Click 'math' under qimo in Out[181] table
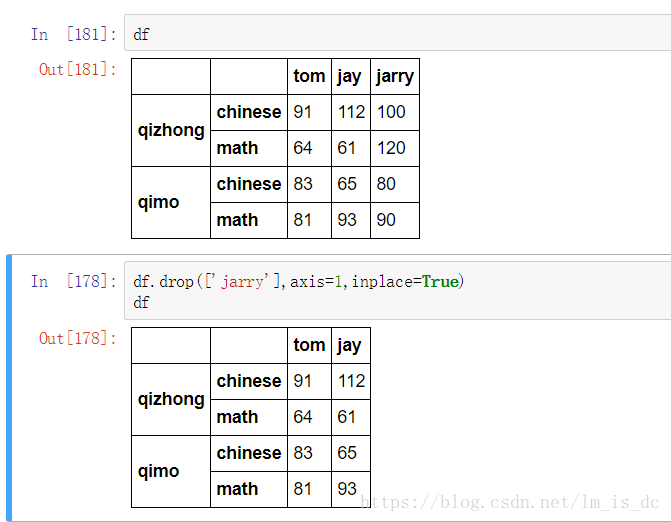 pyautogui.click(x=249, y=220)
